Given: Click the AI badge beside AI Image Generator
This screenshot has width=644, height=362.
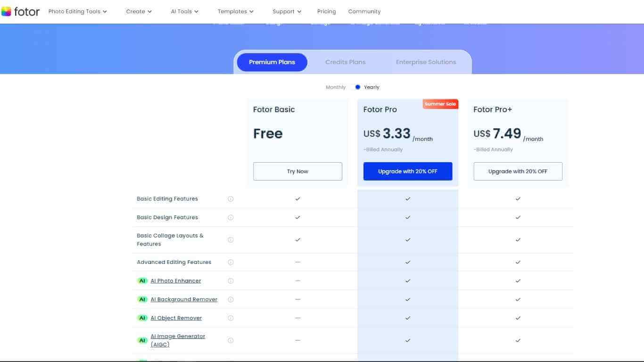Looking at the screenshot, I should [x=142, y=340].
